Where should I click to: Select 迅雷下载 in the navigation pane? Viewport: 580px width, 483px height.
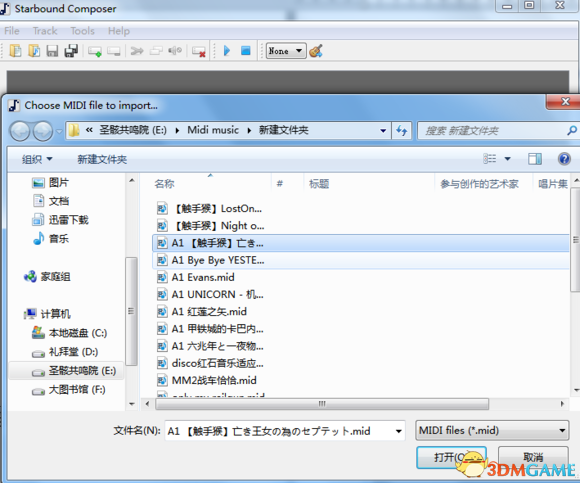[60, 220]
